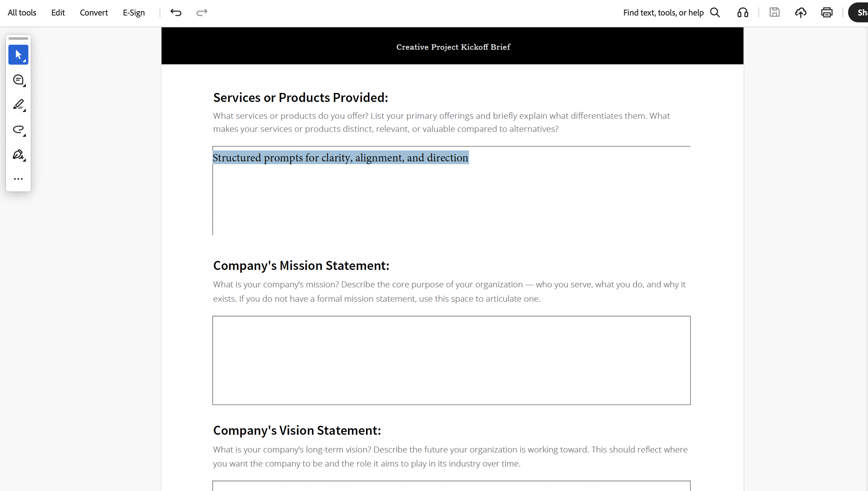868x491 pixels.
Task: Open the E-Sign menu
Action: tap(134, 13)
